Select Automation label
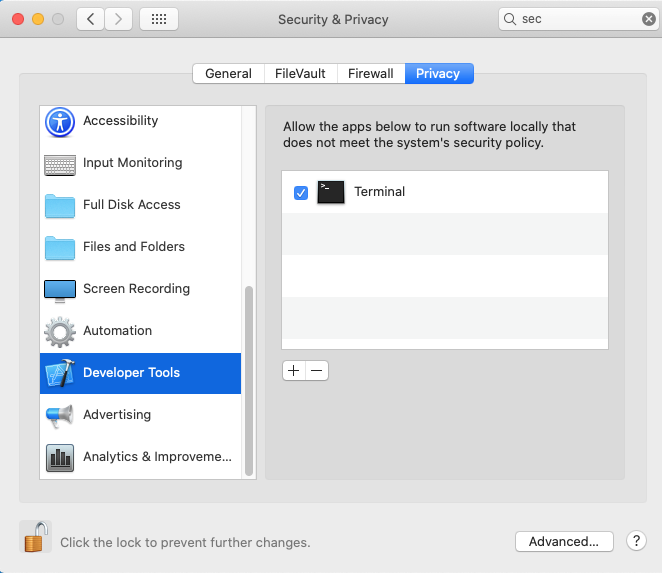This screenshot has height=573, width=662. [x=117, y=331]
